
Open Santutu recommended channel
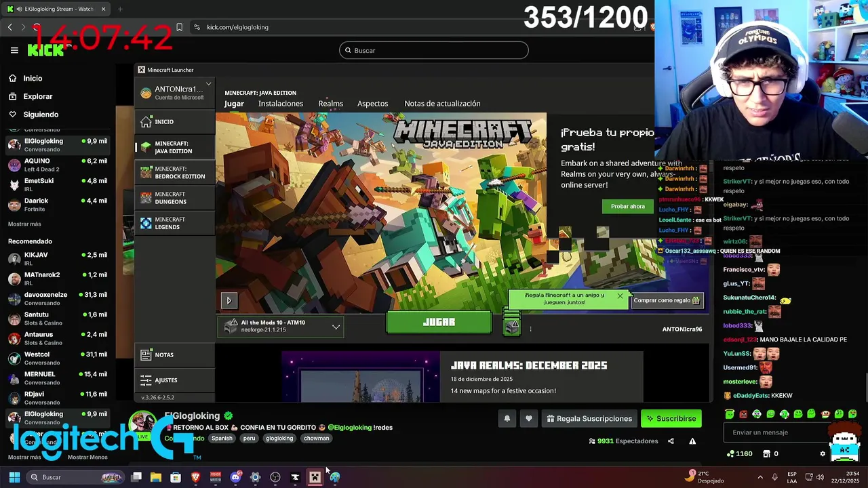[x=58, y=318]
